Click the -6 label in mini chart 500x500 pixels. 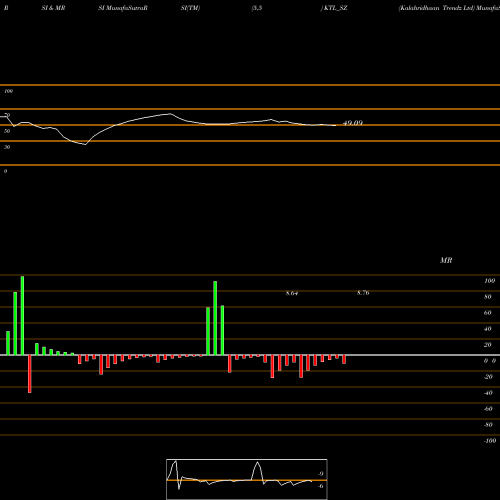pyautogui.click(x=320, y=486)
